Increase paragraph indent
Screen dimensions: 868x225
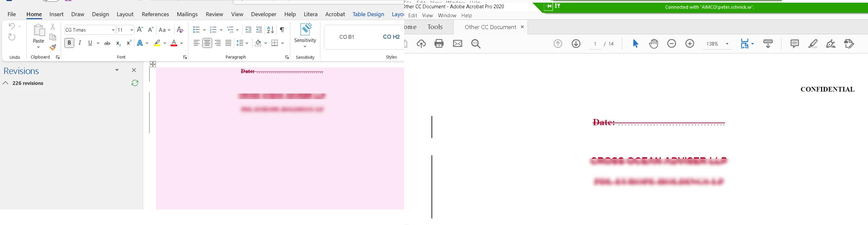coord(259,30)
